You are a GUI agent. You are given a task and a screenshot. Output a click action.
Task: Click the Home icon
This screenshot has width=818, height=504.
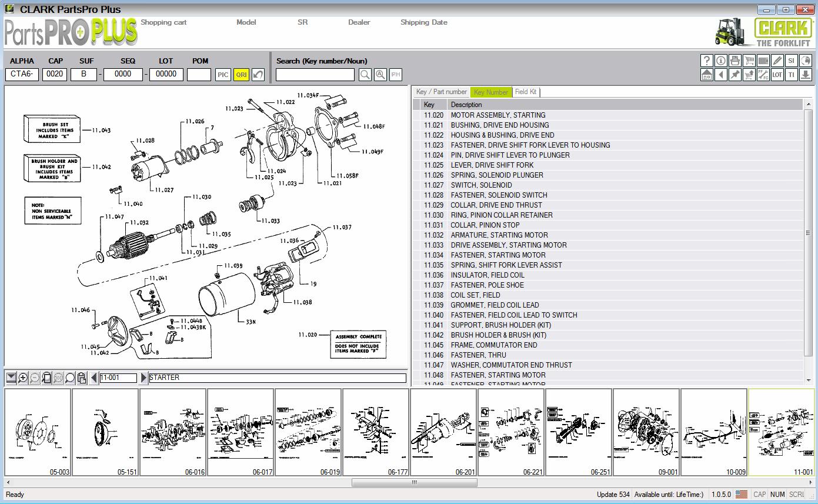[707, 75]
